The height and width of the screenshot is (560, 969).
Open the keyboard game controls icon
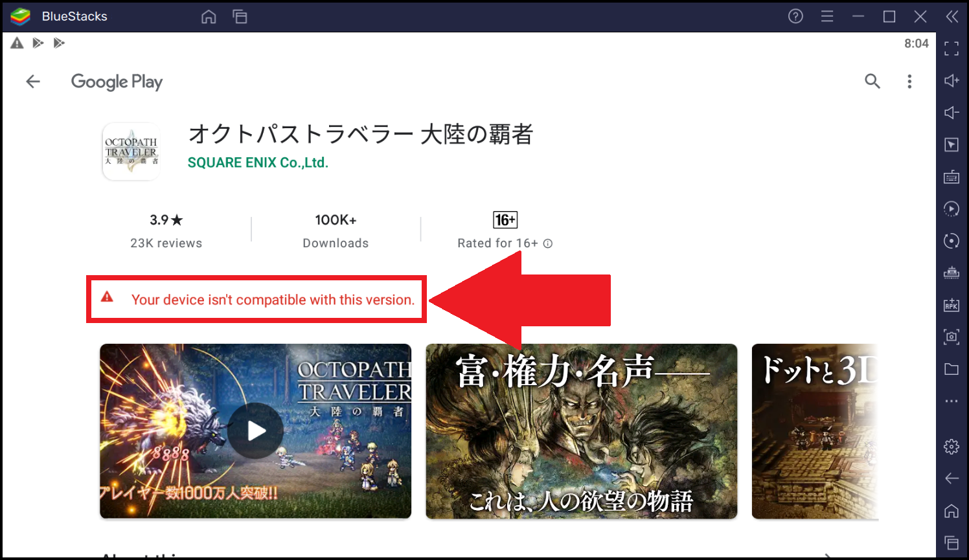[952, 177]
